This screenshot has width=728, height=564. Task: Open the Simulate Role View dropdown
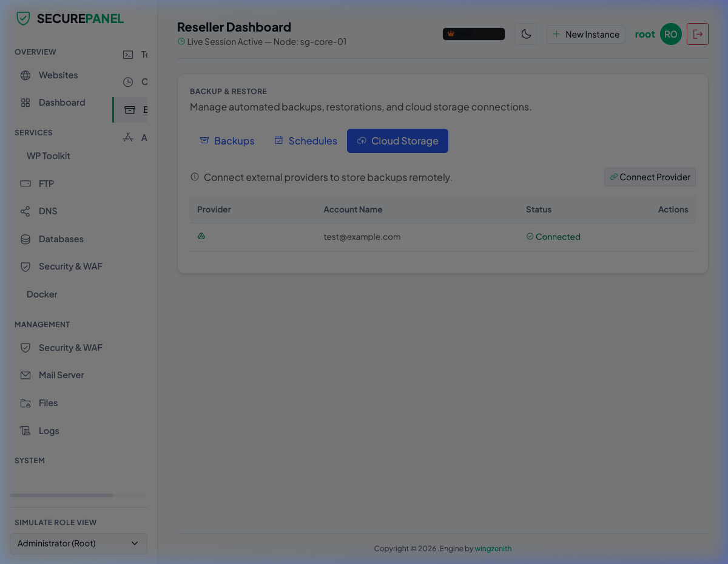click(78, 543)
